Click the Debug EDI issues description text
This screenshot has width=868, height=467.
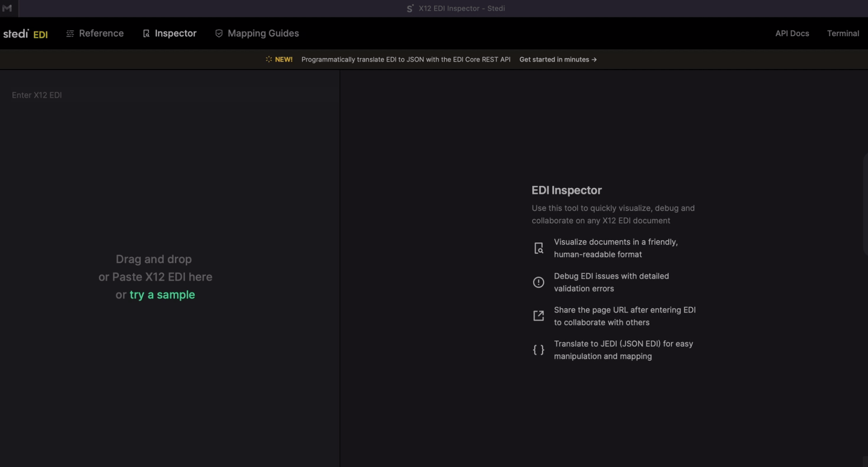point(611,282)
